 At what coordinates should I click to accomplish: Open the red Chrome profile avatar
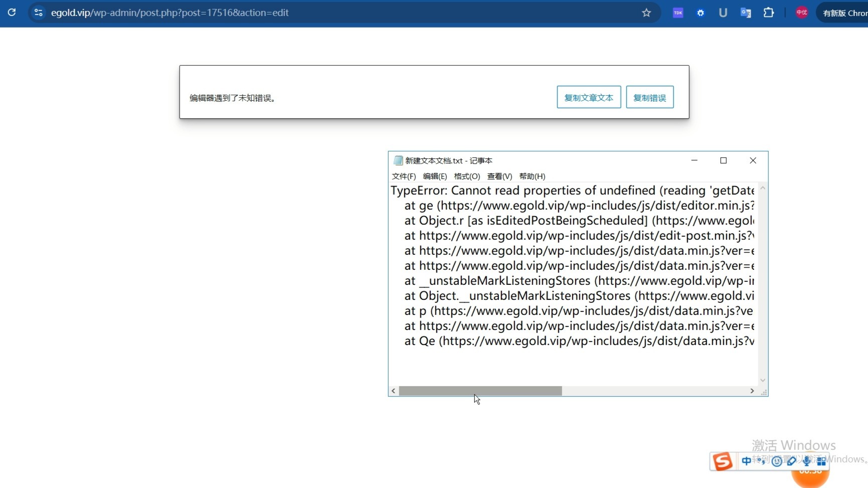click(x=801, y=13)
